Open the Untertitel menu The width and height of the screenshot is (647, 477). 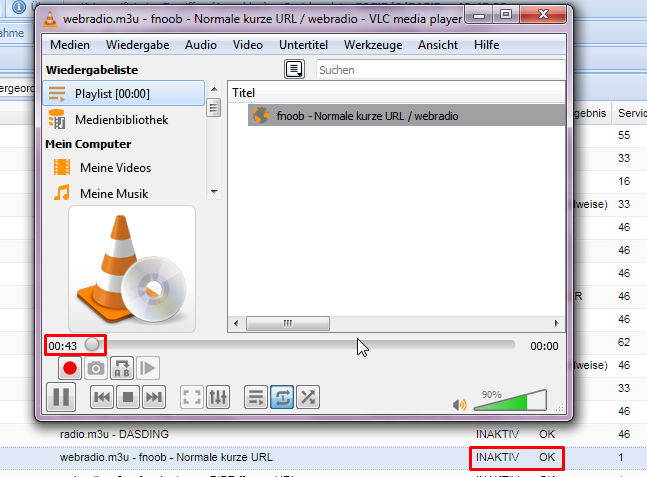click(303, 45)
